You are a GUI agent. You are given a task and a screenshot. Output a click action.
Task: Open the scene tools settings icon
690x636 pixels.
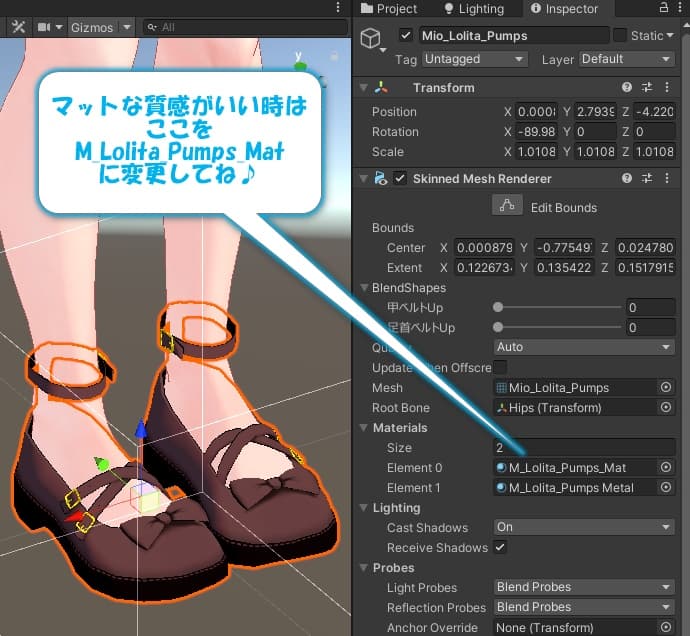pyautogui.click(x=17, y=27)
